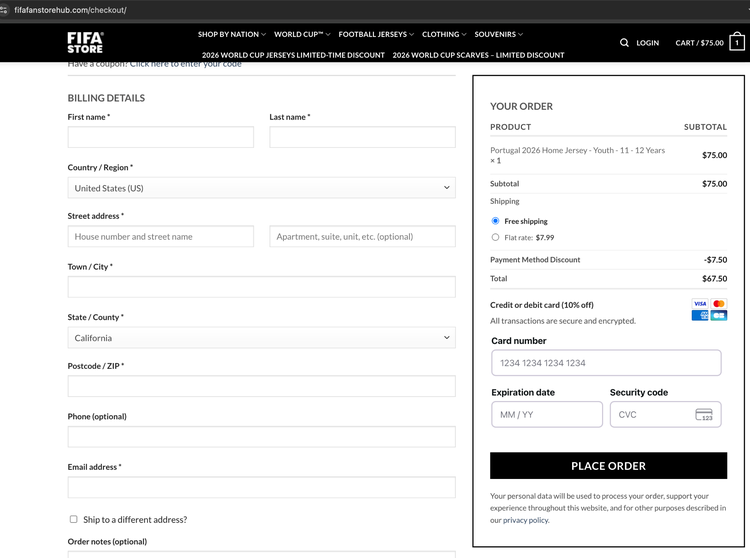This screenshot has height=558, width=750.
Task: Open the privacy policy link
Action: coord(526,520)
